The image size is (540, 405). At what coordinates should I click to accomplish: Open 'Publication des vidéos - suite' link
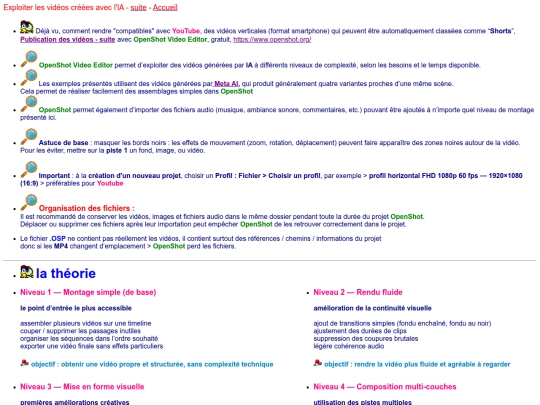click(x=68, y=39)
